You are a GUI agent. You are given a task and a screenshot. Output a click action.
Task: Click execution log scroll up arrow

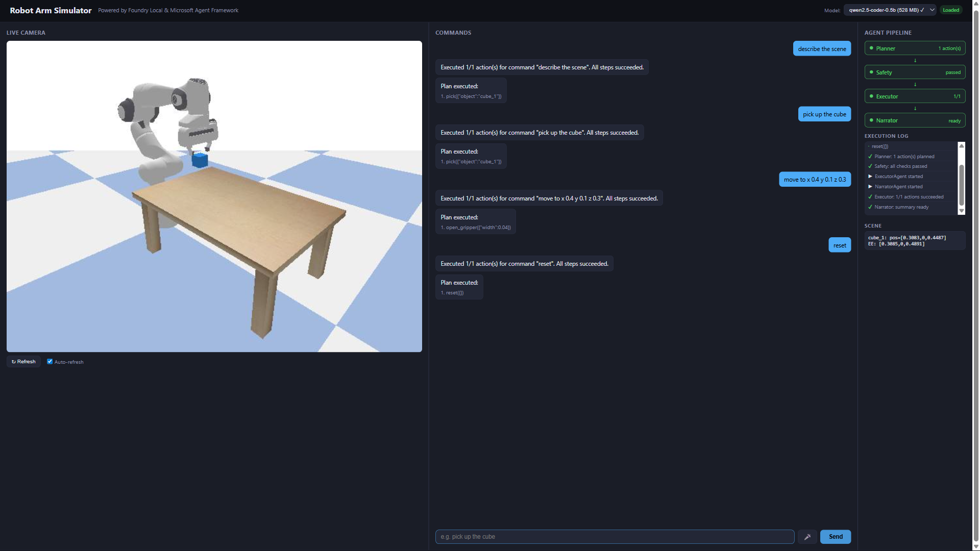(962, 146)
